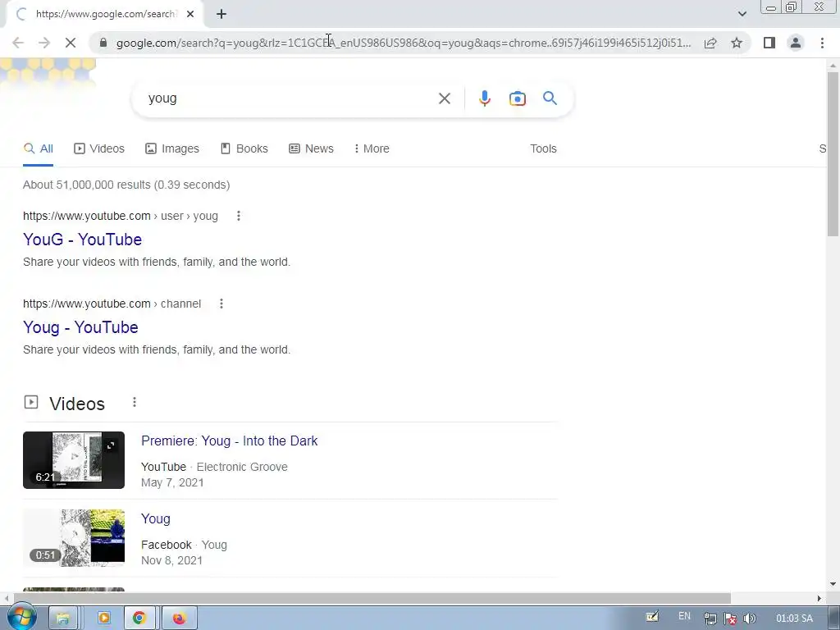Switch to the News tab
The image size is (840, 630).
pos(311,148)
